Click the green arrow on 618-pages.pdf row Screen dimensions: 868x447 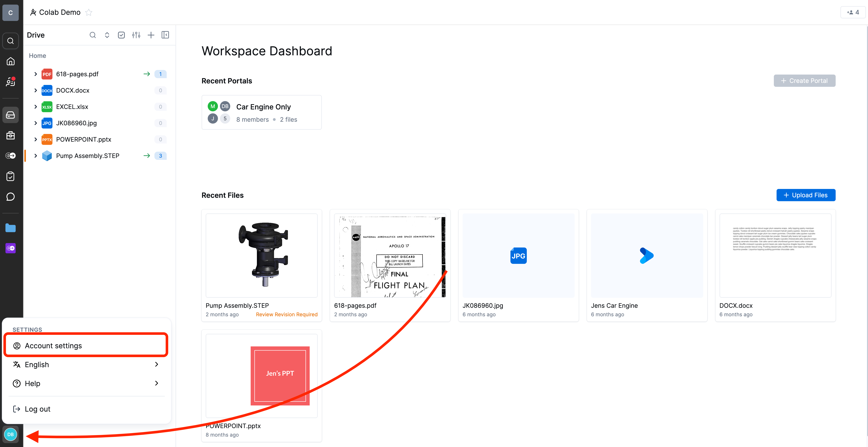(x=147, y=74)
